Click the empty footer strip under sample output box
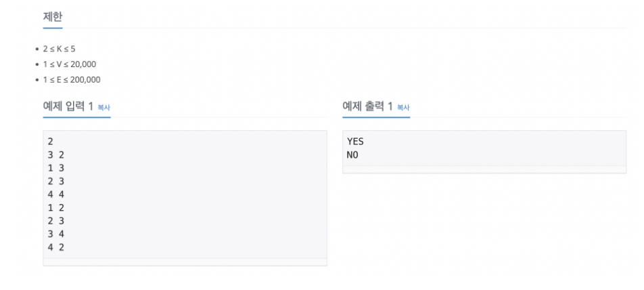644x290 pixels. pos(484,169)
